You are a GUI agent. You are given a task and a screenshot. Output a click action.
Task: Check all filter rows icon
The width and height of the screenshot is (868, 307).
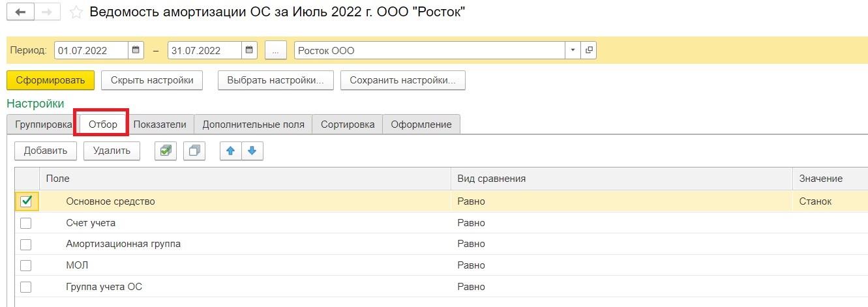pyautogui.click(x=165, y=151)
